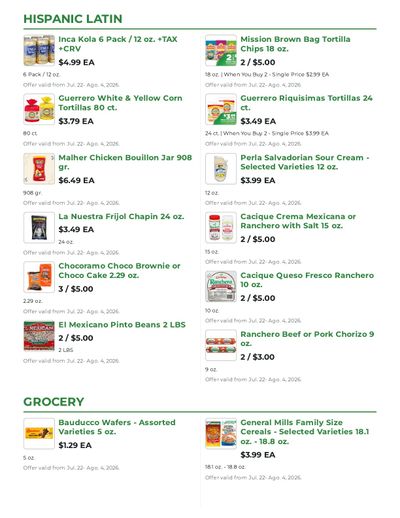Click the Cacique Queso Fresco Ranchero image
The width and height of the screenshot is (400, 518).
coord(221,286)
